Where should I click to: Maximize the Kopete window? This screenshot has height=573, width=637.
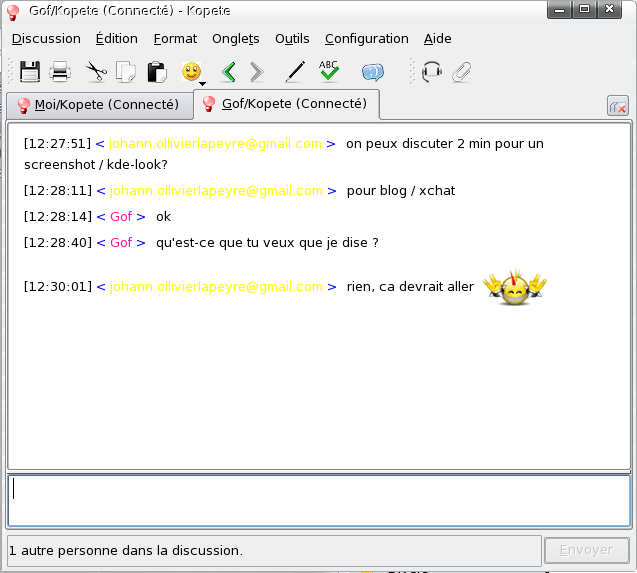point(584,9)
